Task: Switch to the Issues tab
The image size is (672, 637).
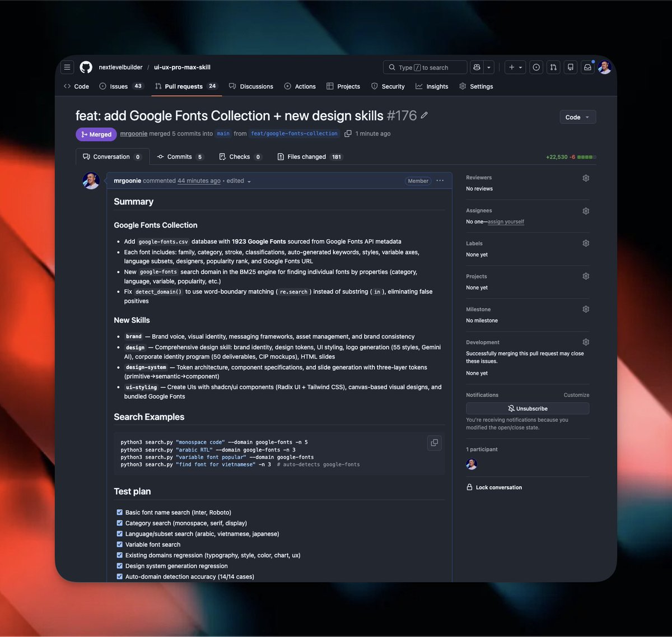Action: click(x=121, y=86)
